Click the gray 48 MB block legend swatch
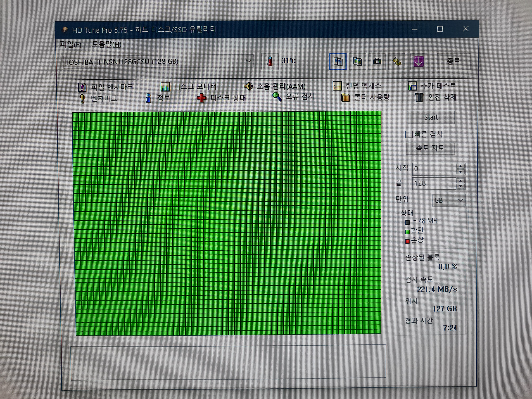The height and width of the screenshot is (399, 532). pyautogui.click(x=407, y=222)
